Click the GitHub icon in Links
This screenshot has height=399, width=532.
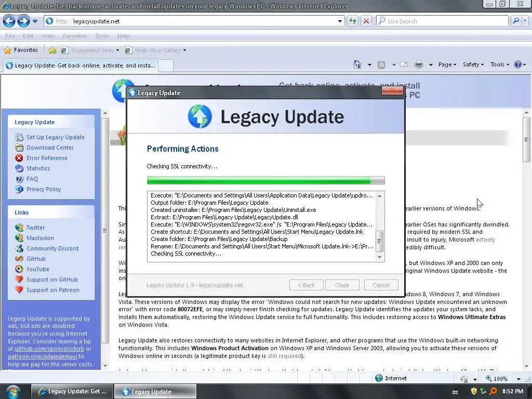click(19, 259)
